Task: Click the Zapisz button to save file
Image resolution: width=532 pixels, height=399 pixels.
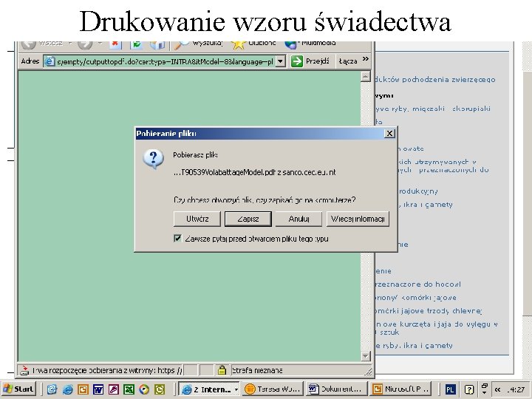Action: [x=248, y=219]
